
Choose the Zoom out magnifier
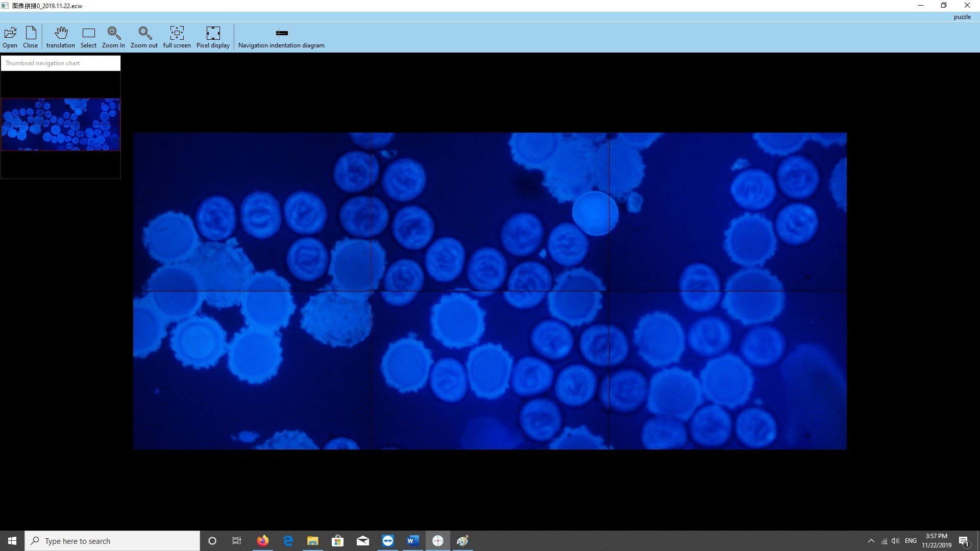point(145,33)
